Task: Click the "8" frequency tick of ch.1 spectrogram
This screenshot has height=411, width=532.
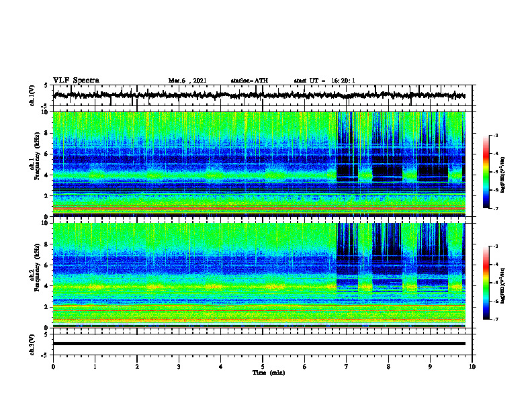Action: click(47, 133)
